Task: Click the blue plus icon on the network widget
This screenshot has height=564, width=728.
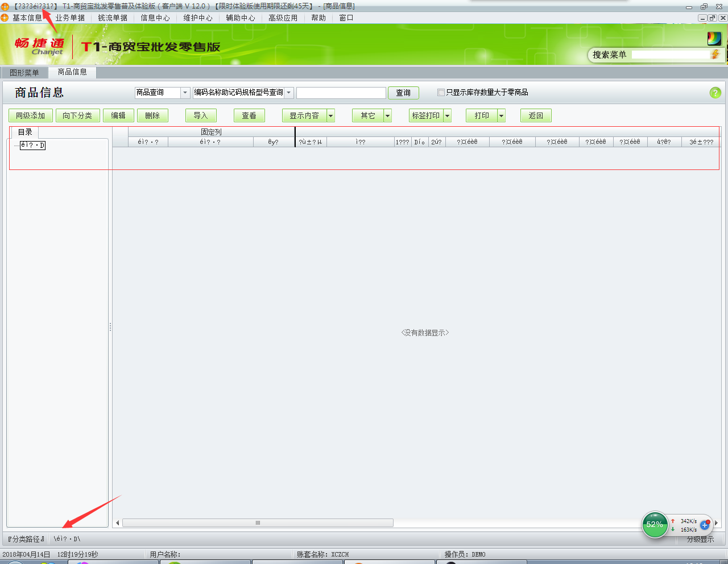Action: coord(705,525)
